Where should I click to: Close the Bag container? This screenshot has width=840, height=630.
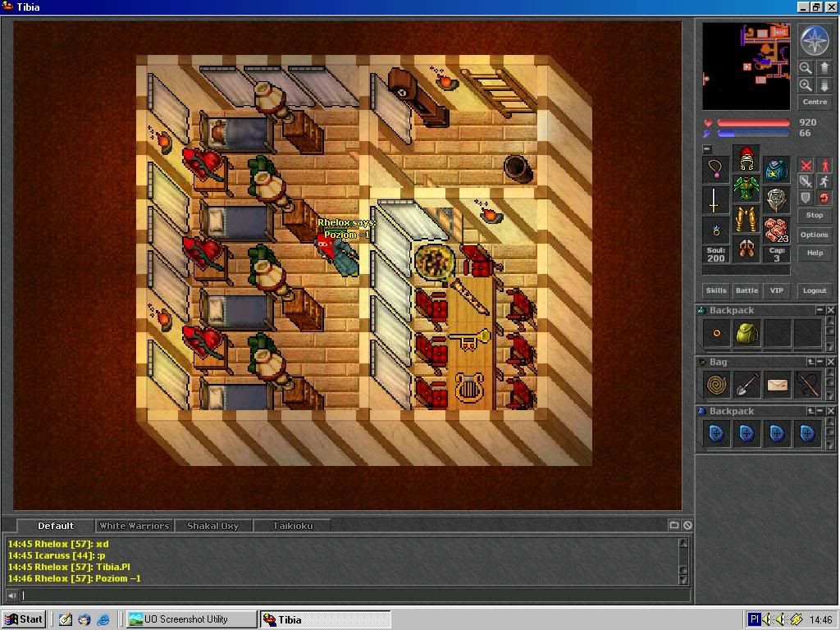click(830, 362)
